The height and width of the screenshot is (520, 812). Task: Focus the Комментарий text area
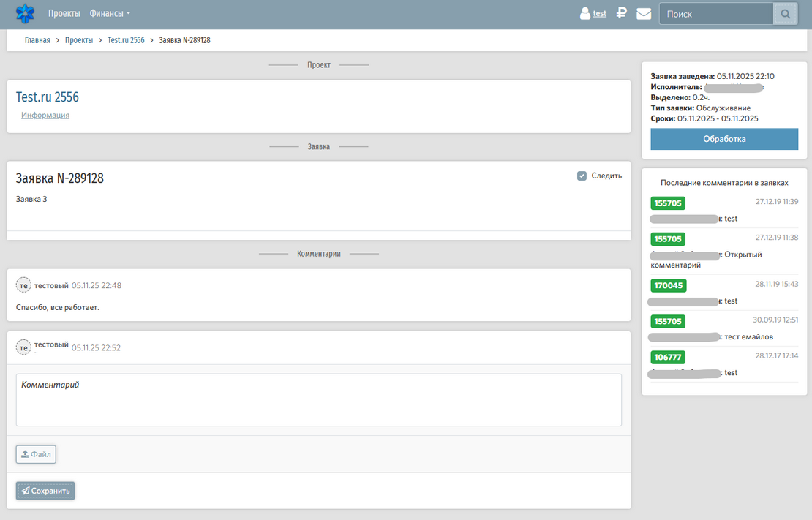(x=318, y=400)
